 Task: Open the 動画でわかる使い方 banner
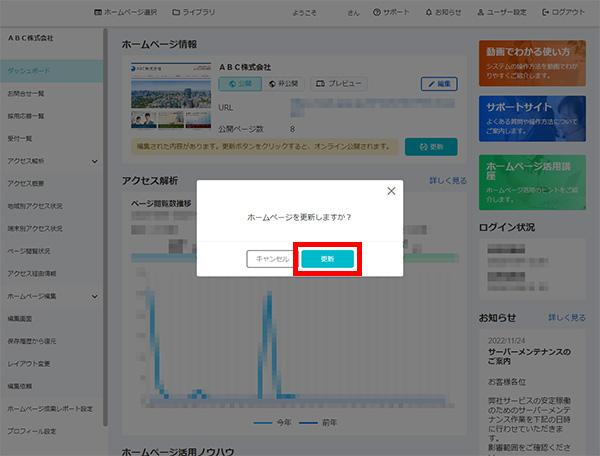tap(517, 61)
